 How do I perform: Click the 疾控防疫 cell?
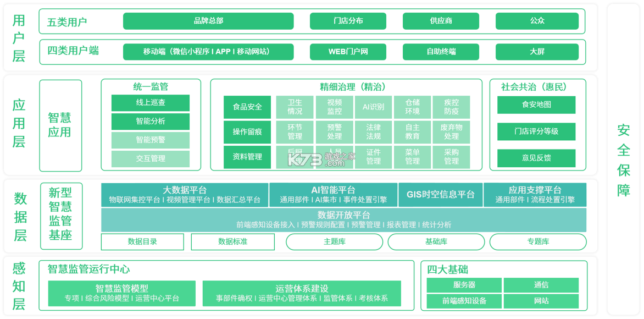tap(451, 107)
